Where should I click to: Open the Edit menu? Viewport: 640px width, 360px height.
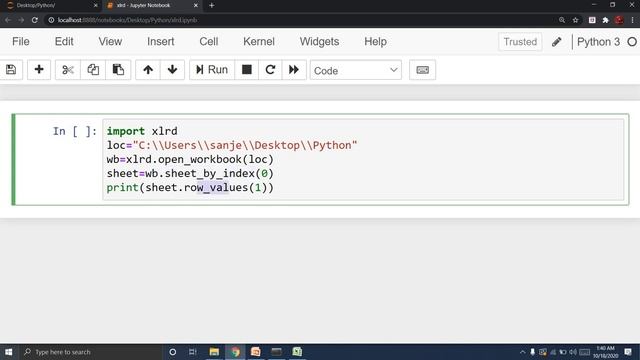[64, 42]
